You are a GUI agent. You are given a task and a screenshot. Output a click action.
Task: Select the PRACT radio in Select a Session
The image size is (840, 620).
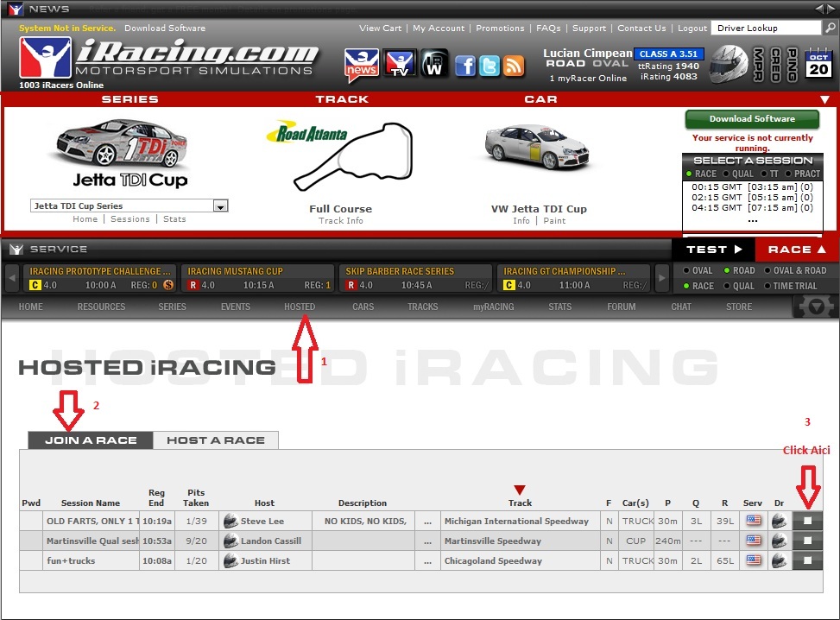tap(788, 174)
